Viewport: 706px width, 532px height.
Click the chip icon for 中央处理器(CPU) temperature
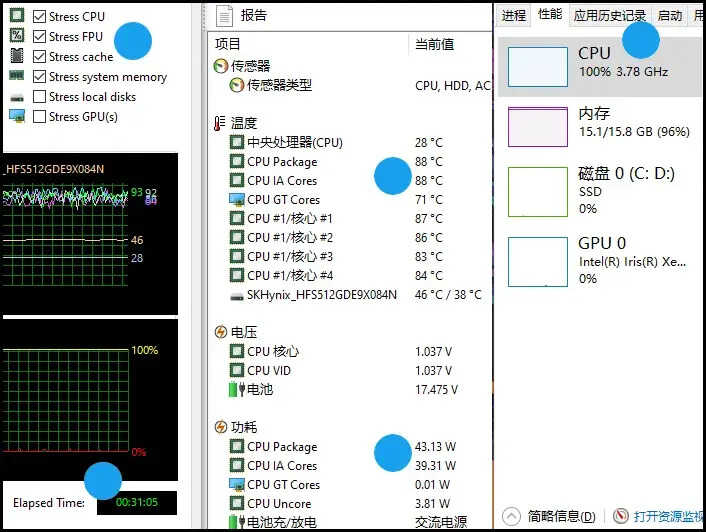click(x=237, y=142)
